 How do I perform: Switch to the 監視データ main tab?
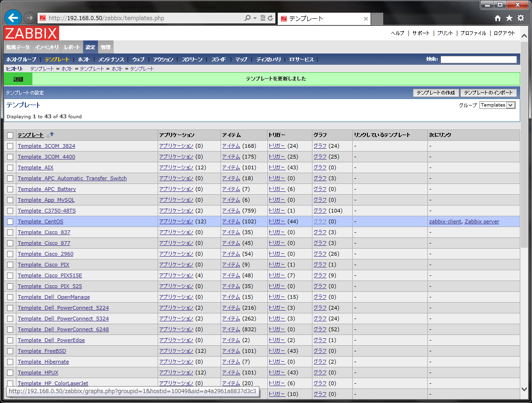point(18,47)
